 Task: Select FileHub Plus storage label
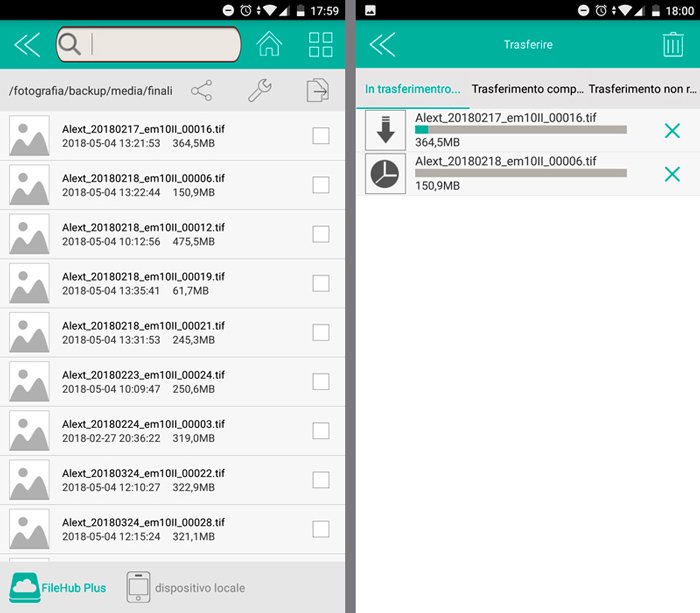pyautogui.click(x=74, y=588)
